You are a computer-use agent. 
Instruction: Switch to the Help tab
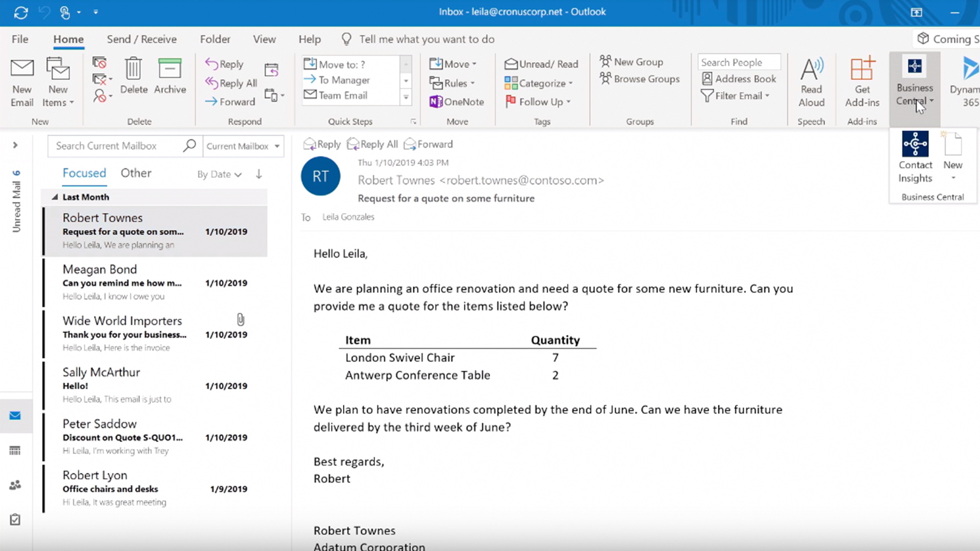tap(309, 39)
